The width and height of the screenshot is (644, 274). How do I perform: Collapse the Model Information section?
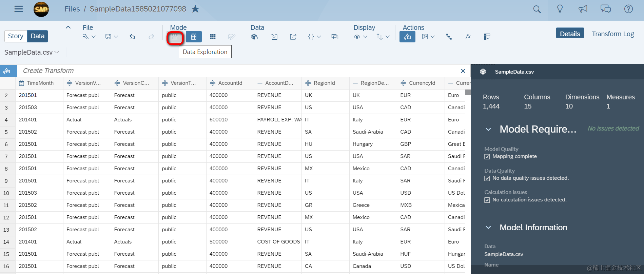(488, 228)
